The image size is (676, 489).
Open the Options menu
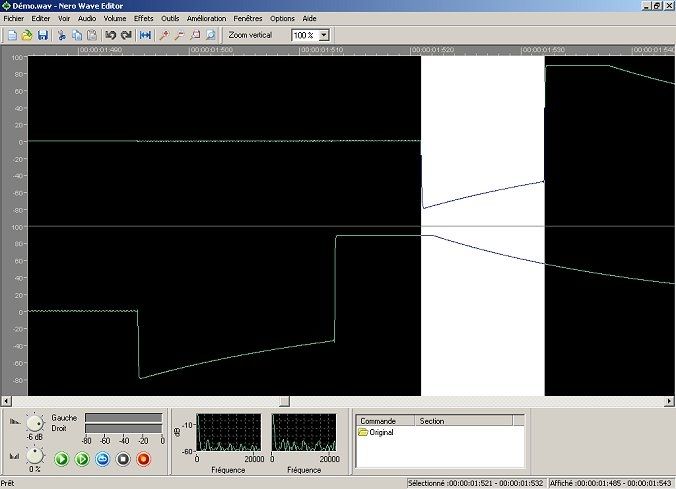282,19
